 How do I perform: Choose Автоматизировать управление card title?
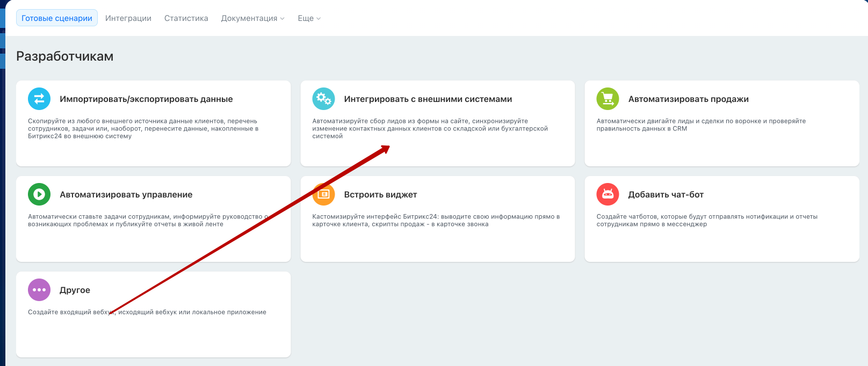pyautogui.click(x=126, y=195)
